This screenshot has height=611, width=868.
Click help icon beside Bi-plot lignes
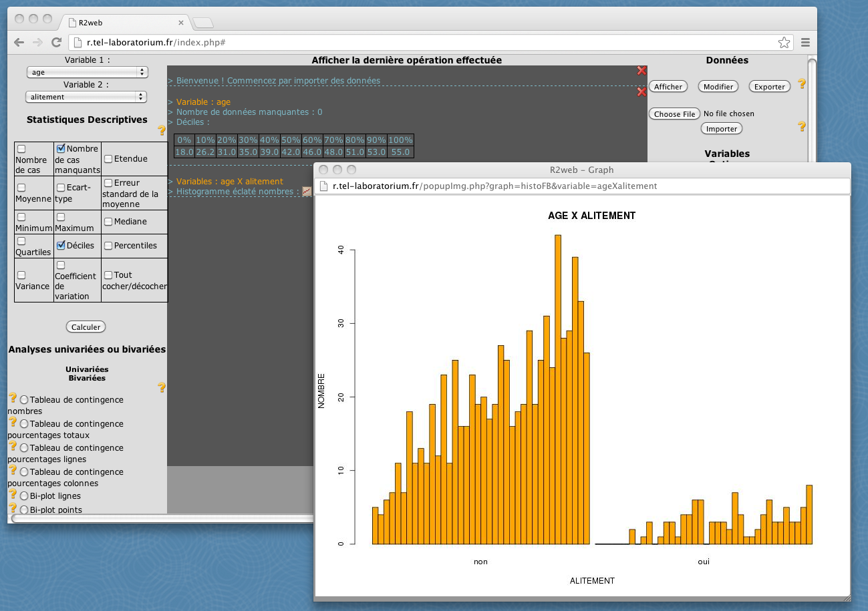tap(12, 495)
